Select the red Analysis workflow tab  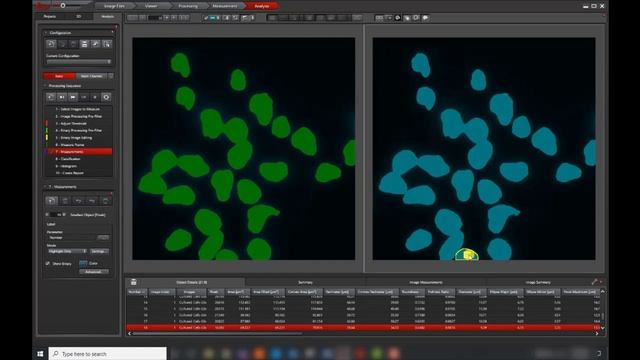pyautogui.click(x=262, y=6)
